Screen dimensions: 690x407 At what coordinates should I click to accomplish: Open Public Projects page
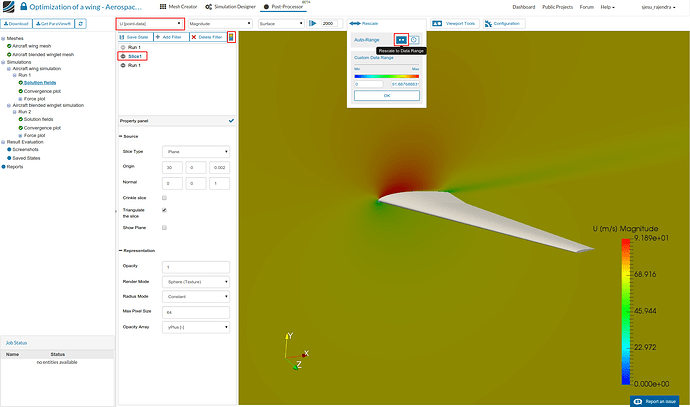[x=557, y=7]
